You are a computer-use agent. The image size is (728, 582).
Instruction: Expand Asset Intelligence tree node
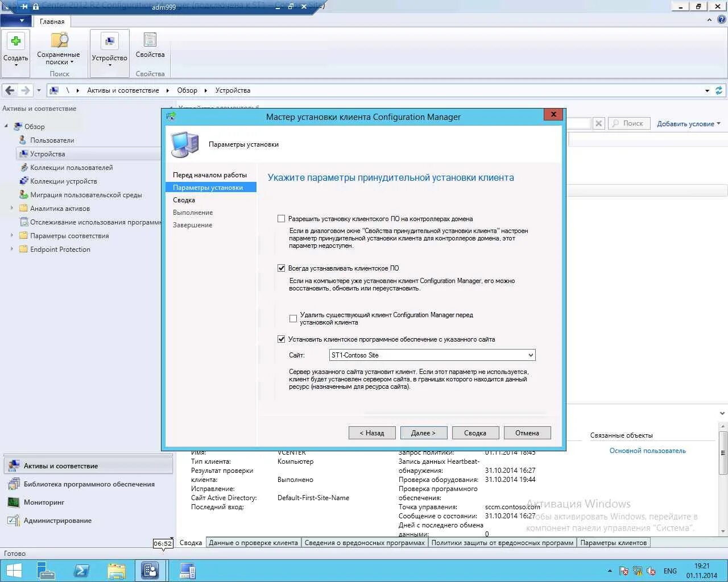point(12,209)
